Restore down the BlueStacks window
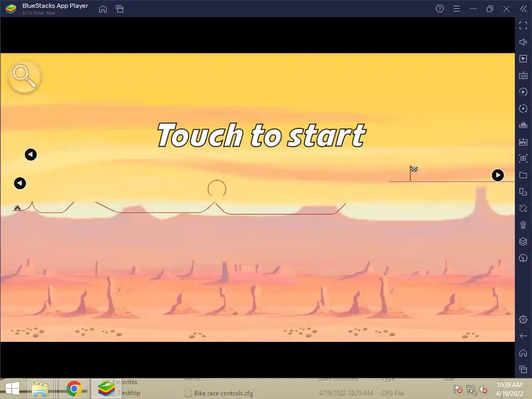This screenshot has width=532, height=399. (x=490, y=9)
